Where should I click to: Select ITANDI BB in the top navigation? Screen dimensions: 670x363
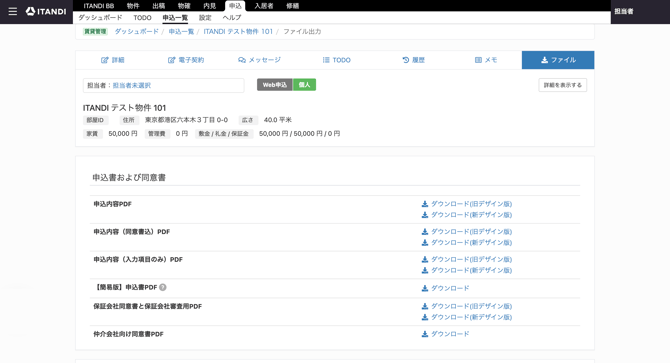pos(99,6)
